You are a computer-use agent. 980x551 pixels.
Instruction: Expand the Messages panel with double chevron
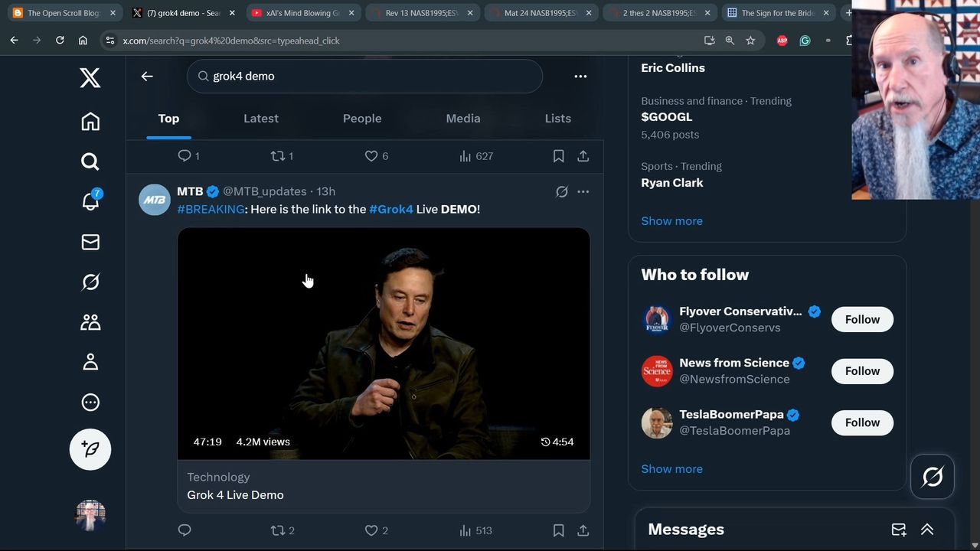(926, 530)
